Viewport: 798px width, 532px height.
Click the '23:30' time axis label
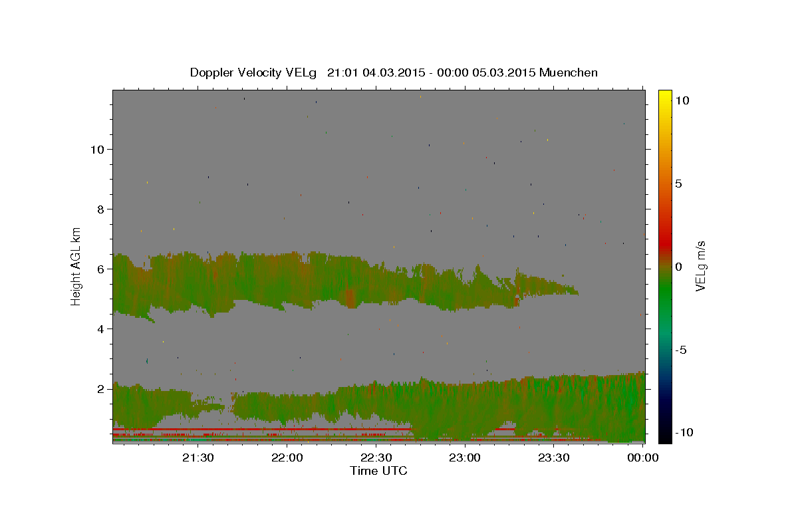pyautogui.click(x=553, y=458)
